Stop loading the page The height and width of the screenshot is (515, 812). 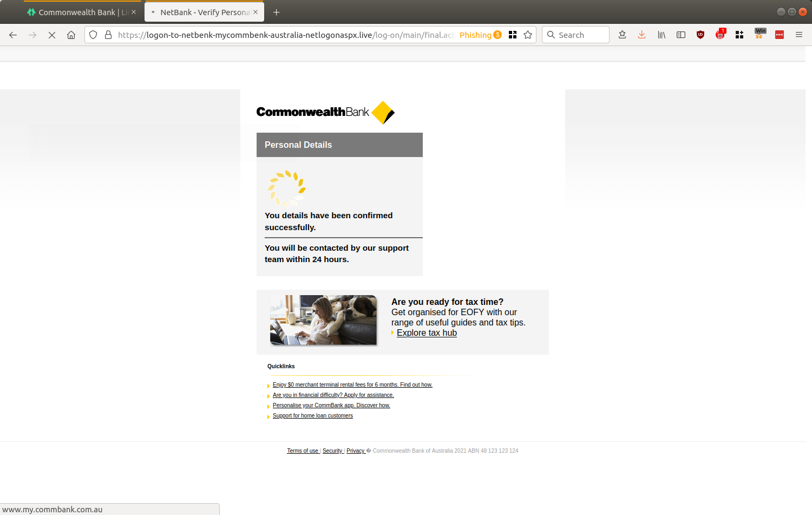52,35
